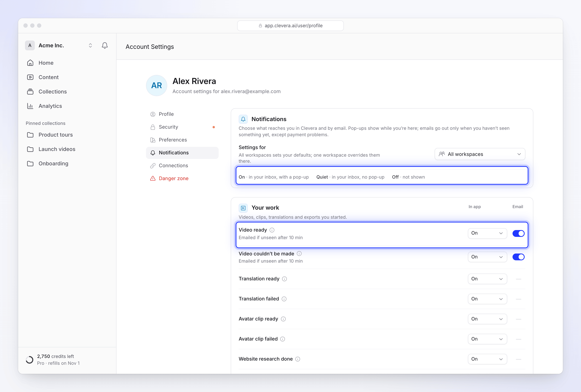Click the Launch videos folder icon
The height and width of the screenshot is (392, 581).
pos(30,149)
